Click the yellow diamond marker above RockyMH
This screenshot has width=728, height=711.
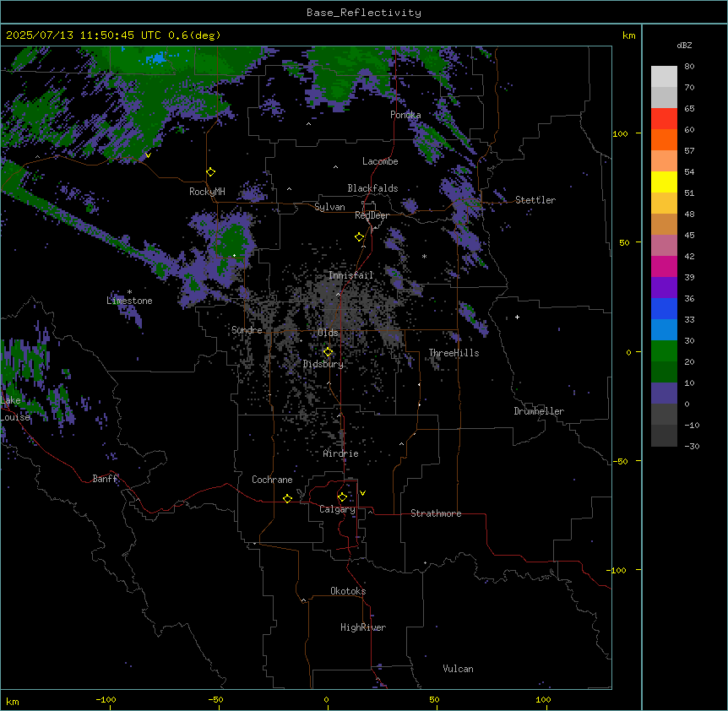(211, 172)
